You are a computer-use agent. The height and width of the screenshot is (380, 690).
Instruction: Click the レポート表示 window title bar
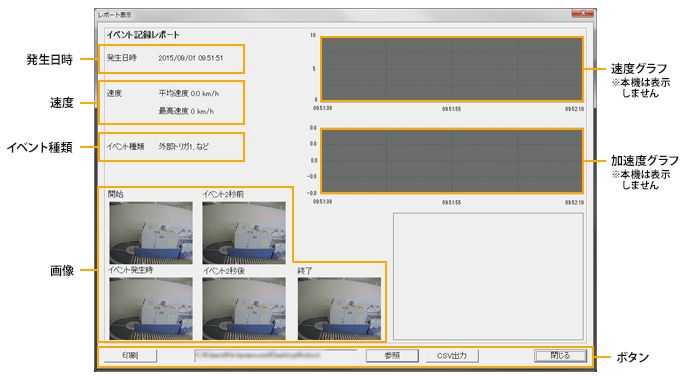pos(334,15)
